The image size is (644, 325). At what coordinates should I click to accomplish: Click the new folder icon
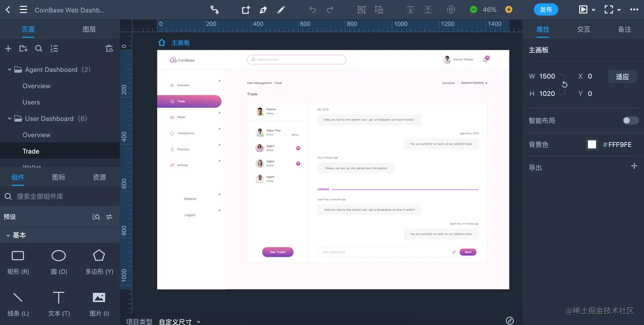(x=23, y=49)
